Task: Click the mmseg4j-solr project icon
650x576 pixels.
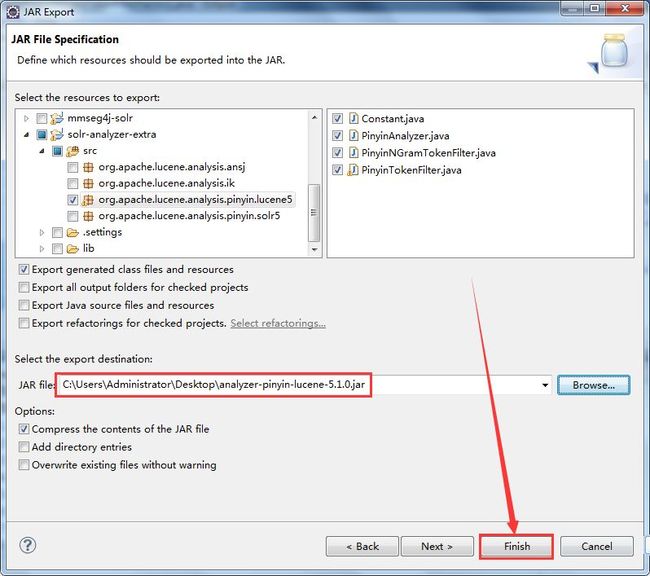Action: 56,118
